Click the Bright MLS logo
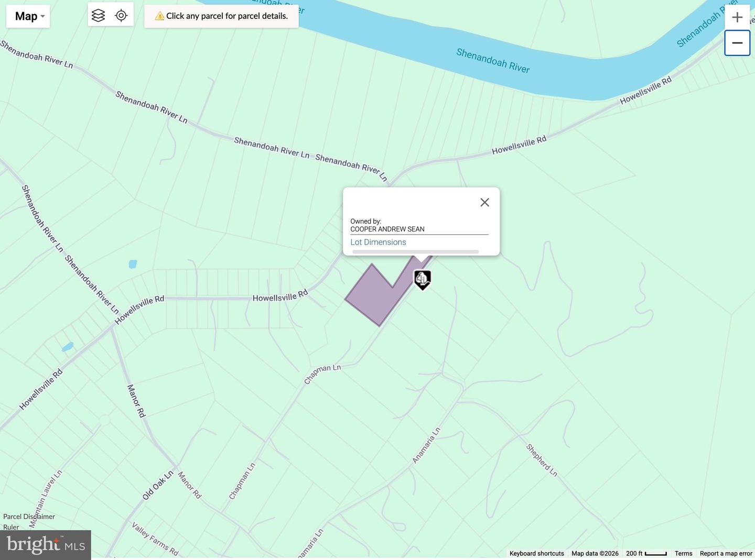Viewport: 755px width, 560px height. [45, 544]
